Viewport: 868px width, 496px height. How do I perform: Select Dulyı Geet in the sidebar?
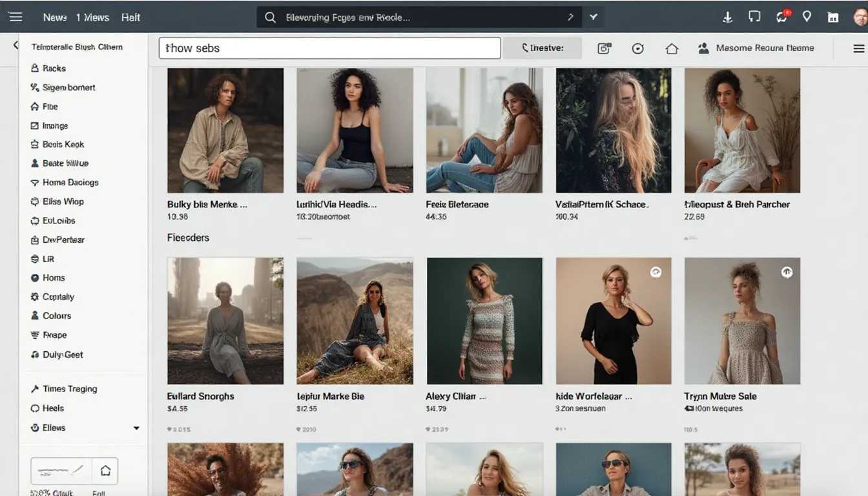[x=57, y=355]
